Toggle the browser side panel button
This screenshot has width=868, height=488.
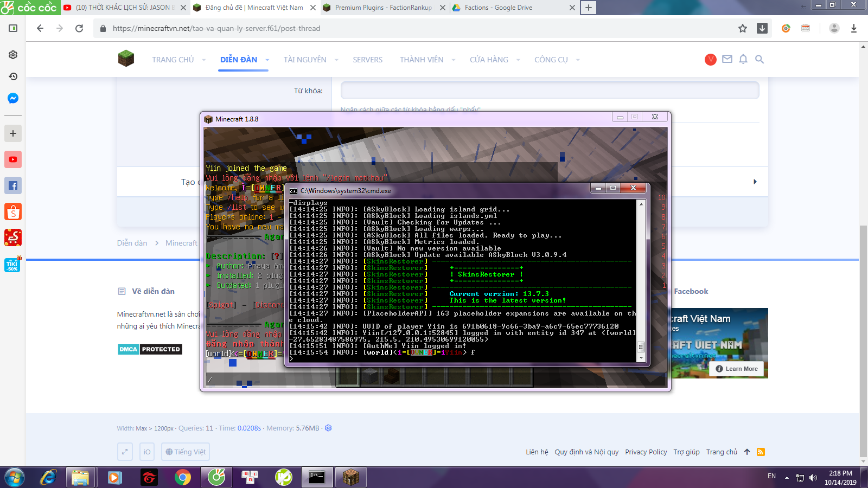13,28
